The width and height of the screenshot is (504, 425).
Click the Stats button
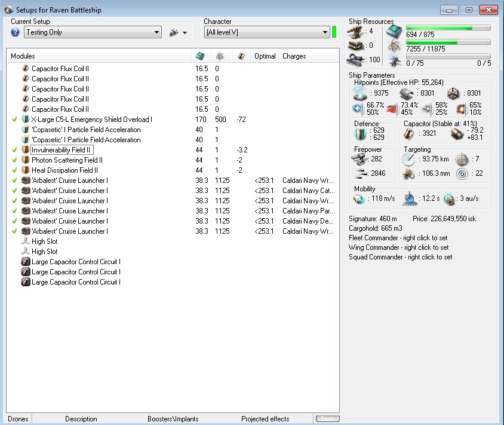coord(327,418)
